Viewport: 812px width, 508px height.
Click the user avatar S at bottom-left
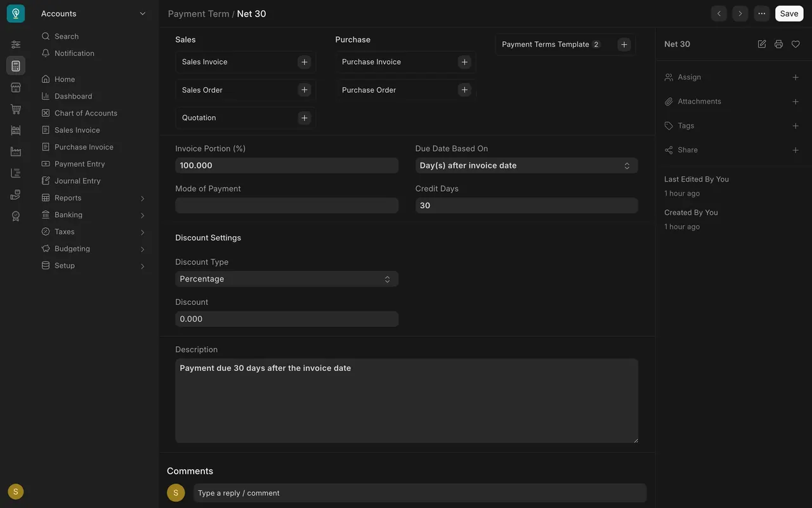coord(16,491)
